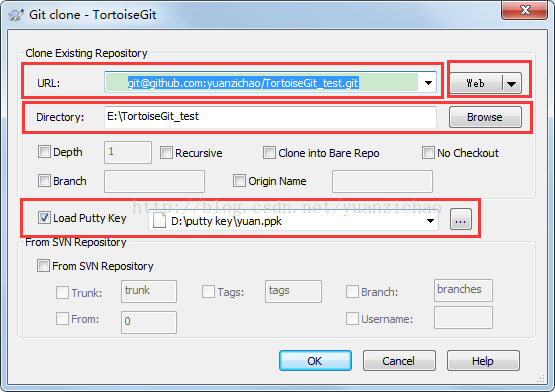The width and height of the screenshot is (555, 392).
Task: Uncheck the Load Putty Key checkbox
Action: pyautogui.click(x=44, y=217)
